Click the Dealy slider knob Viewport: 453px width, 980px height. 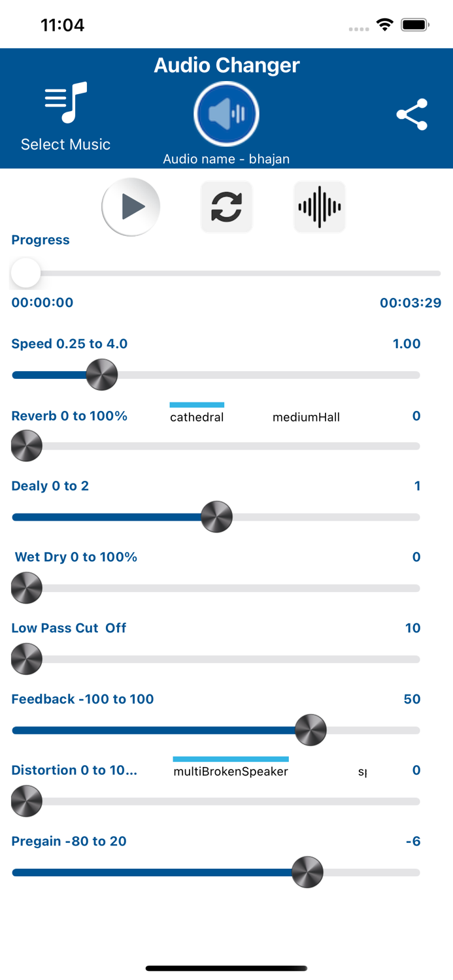(x=216, y=517)
